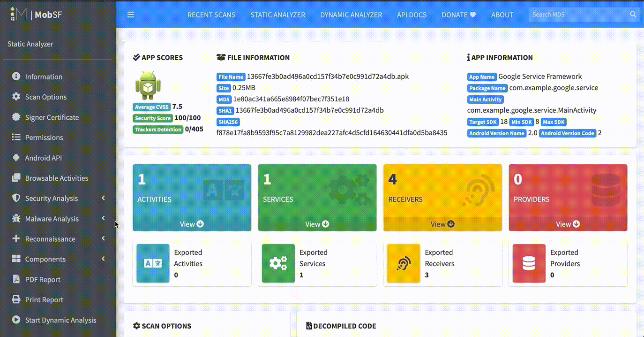Expand View under Providers card
644x337 pixels.
[x=568, y=224]
